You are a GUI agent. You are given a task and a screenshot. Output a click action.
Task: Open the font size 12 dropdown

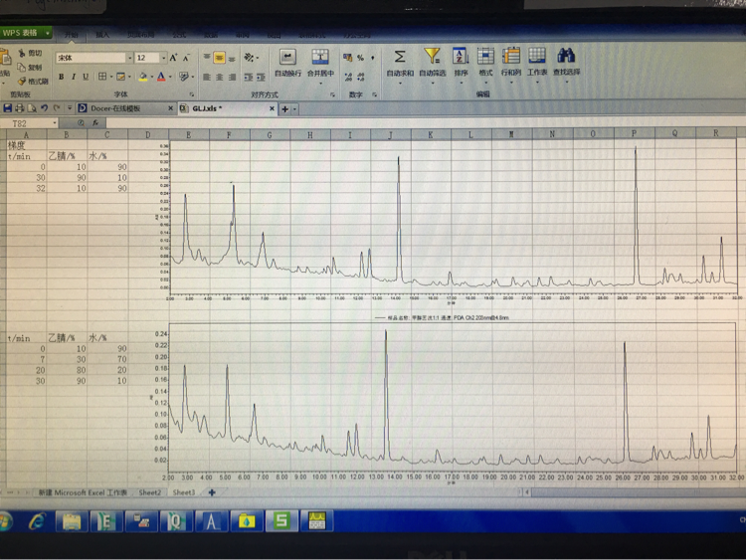click(x=164, y=58)
